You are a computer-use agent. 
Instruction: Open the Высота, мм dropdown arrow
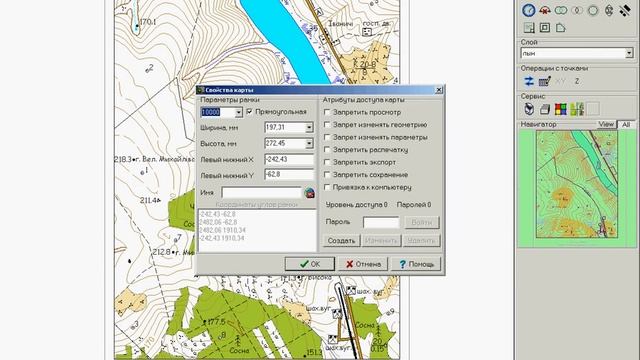(x=309, y=144)
